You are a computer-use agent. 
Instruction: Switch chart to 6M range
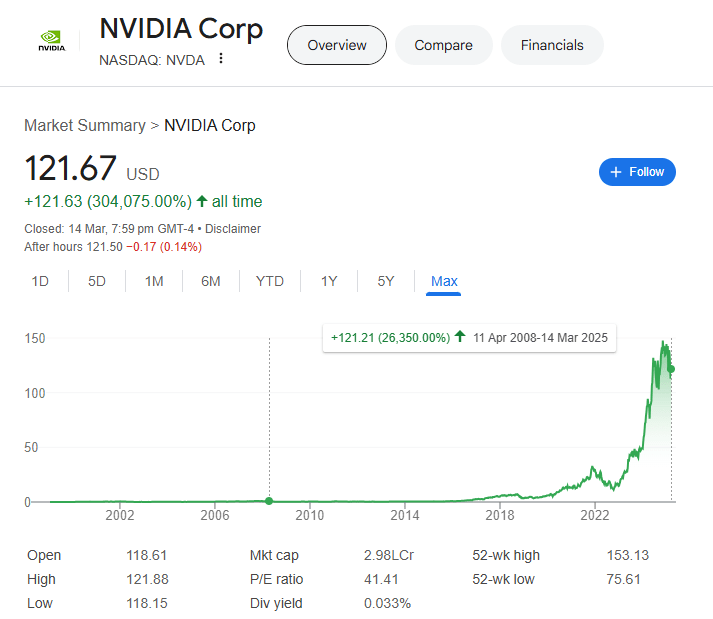[x=210, y=281]
